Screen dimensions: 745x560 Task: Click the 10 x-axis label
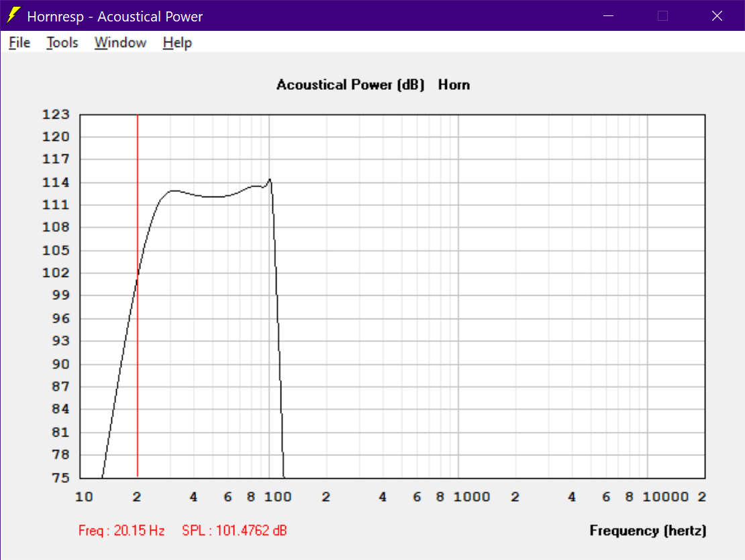pyautogui.click(x=84, y=497)
